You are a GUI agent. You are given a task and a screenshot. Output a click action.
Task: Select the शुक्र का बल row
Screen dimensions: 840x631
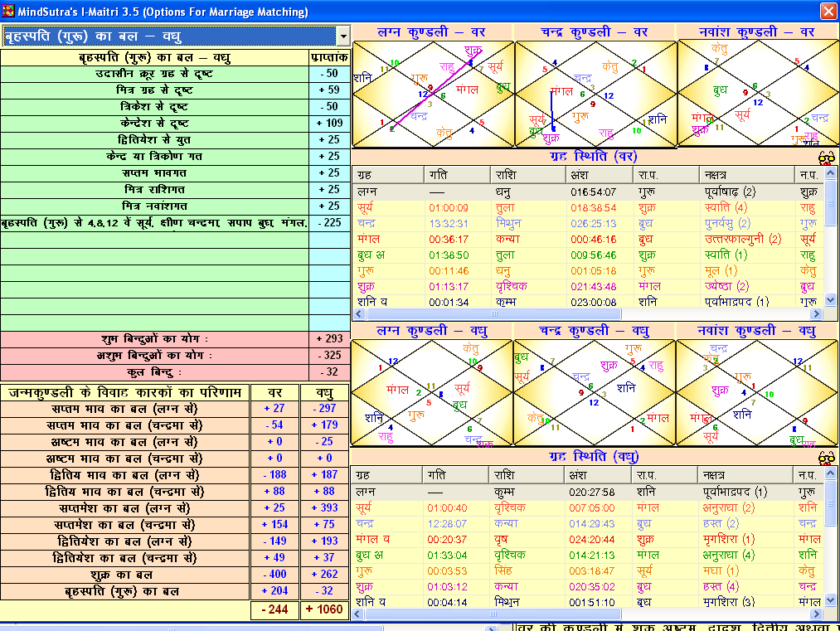[175, 575]
